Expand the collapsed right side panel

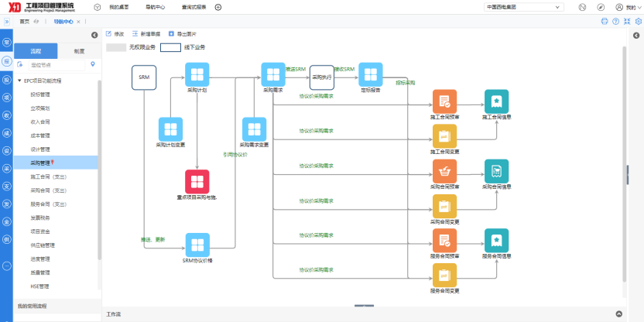pyautogui.click(x=636, y=35)
